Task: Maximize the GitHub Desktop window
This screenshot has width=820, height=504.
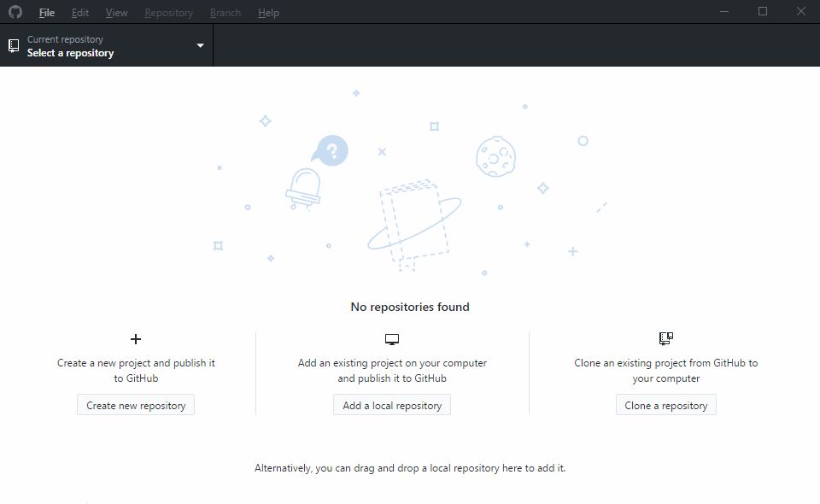Action: pos(763,11)
